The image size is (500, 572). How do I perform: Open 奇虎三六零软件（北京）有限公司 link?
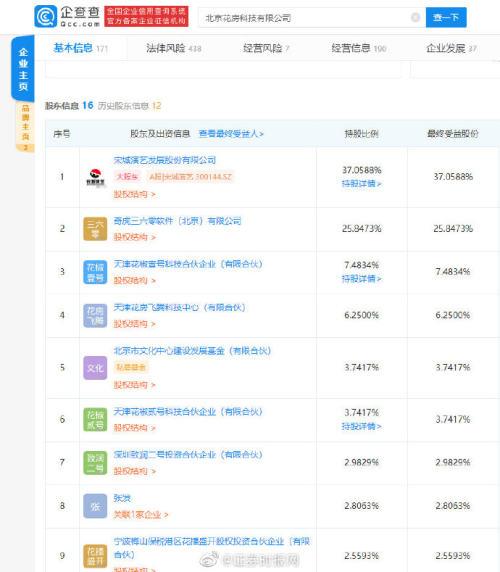click(x=177, y=221)
